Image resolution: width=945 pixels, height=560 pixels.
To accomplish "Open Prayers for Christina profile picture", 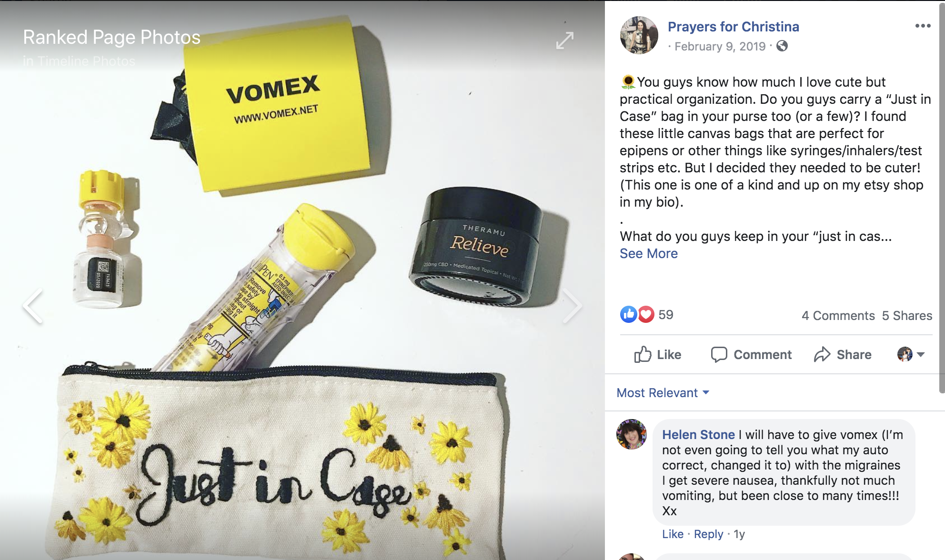I will pyautogui.click(x=639, y=35).
